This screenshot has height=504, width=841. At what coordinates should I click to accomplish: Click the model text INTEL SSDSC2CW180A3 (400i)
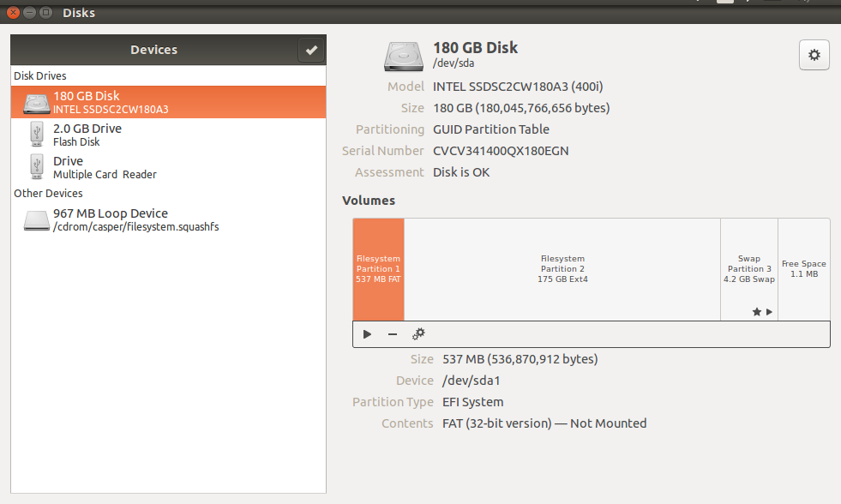click(x=518, y=87)
